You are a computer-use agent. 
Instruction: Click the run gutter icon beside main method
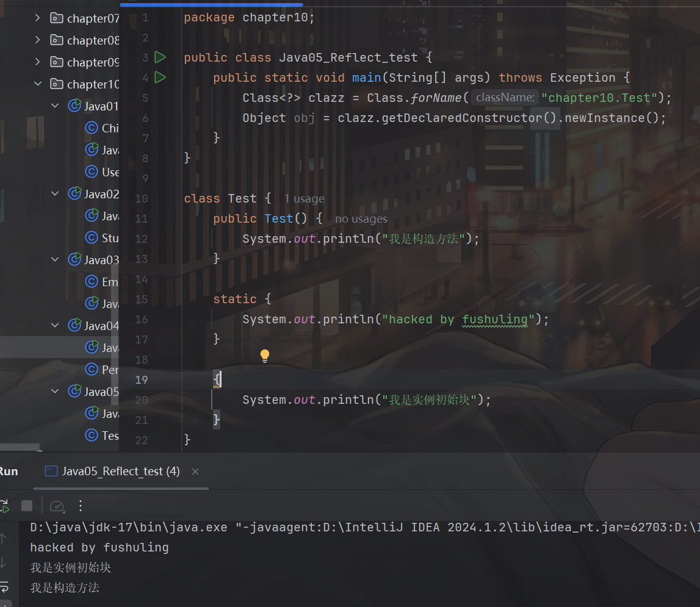pyautogui.click(x=160, y=77)
